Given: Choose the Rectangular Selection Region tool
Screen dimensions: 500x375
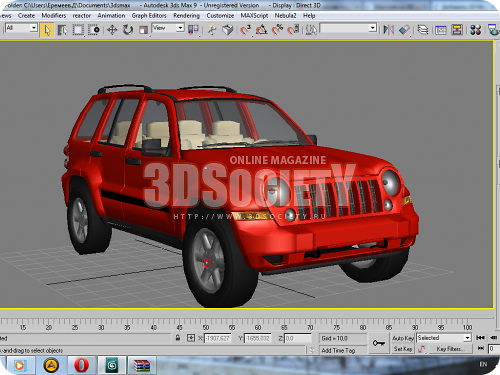Looking at the screenshot, I should click(78, 30).
